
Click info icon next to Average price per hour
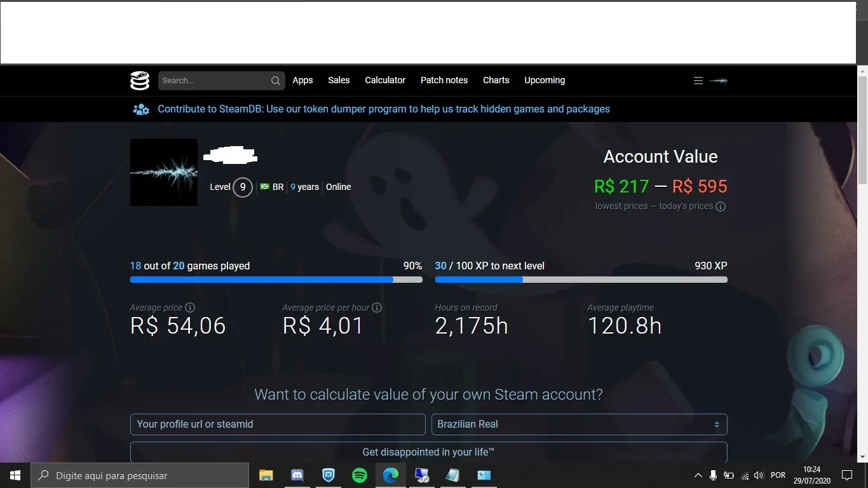(x=377, y=308)
